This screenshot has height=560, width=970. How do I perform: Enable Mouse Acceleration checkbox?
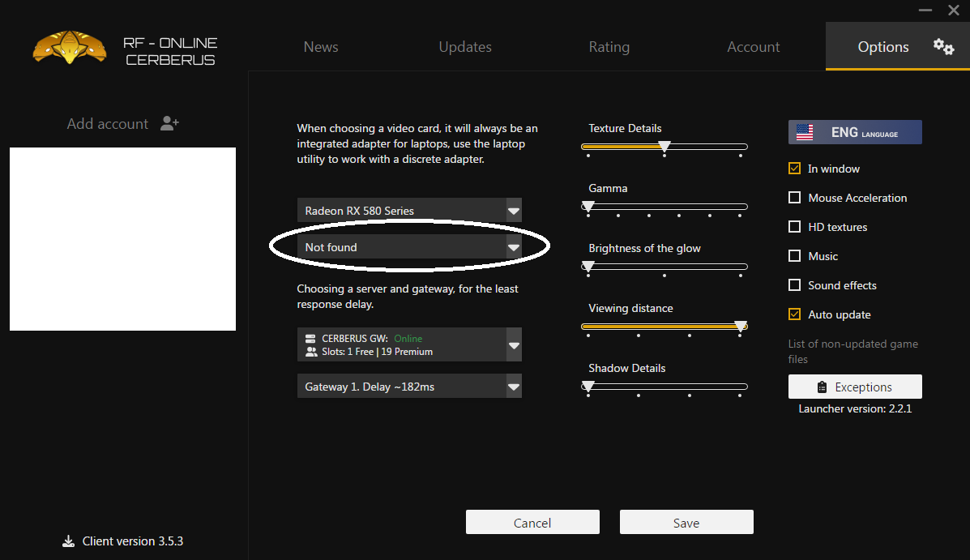[794, 198]
